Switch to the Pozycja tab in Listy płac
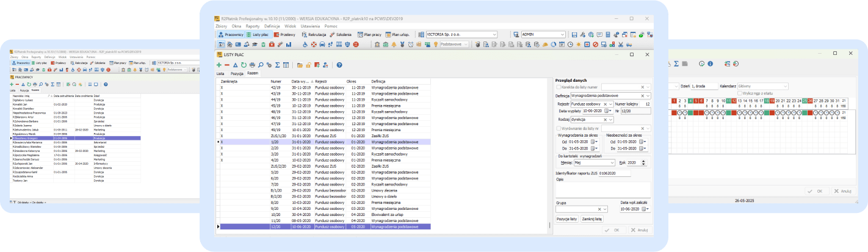 237,73
